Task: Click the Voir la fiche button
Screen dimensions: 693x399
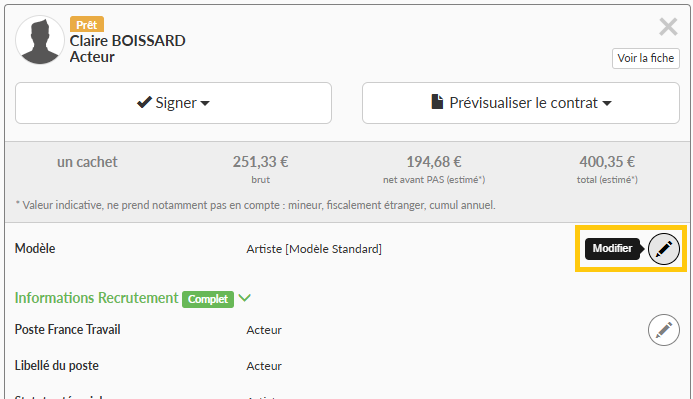Action: (645, 58)
